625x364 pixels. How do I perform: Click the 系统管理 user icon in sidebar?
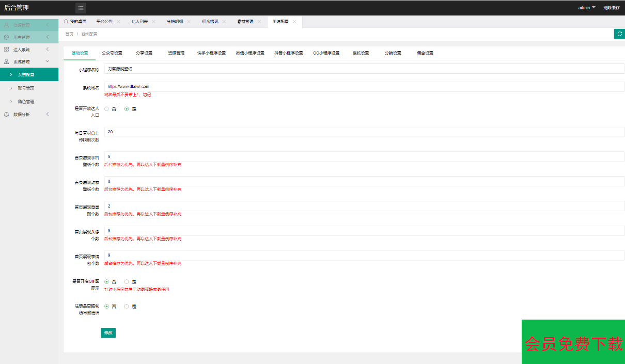7,61
